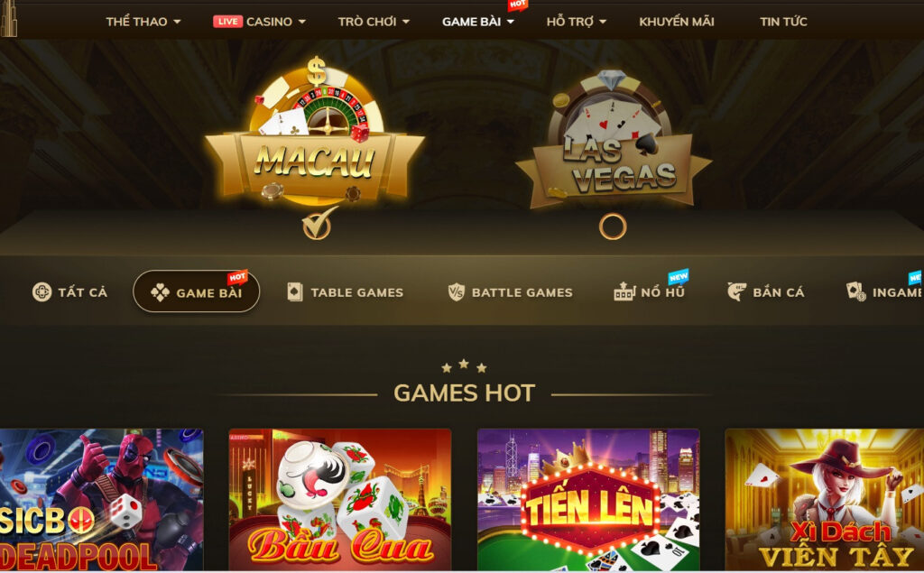Select the Las Vegas lobby radio circle
The image size is (924, 573).
pyautogui.click(x=613, y=226)
